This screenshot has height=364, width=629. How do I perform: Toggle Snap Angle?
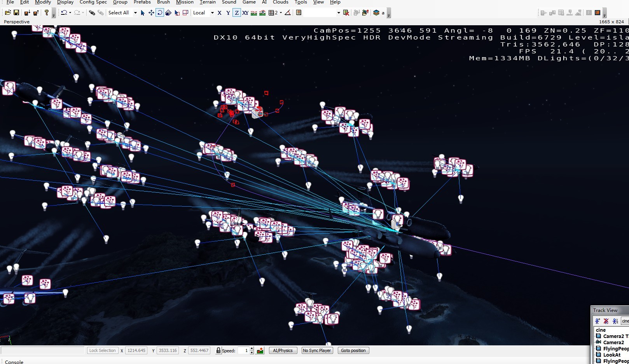[x=288, y=13]
